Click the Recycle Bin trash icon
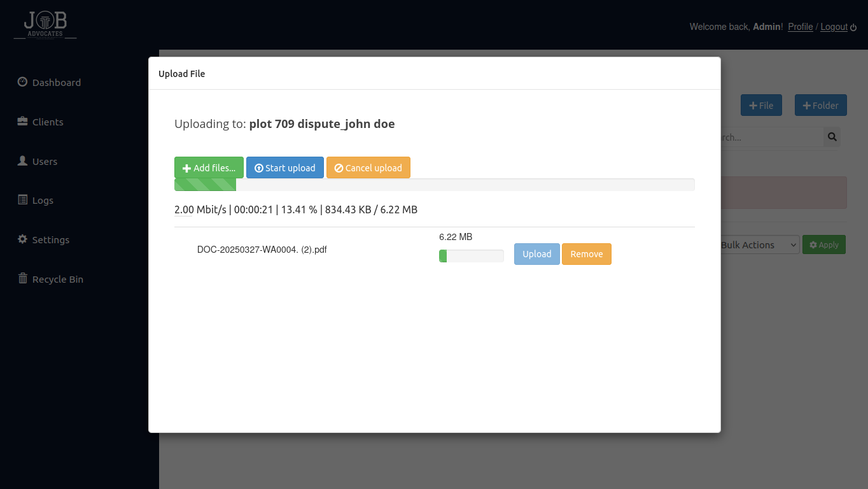Image resolution: width=868 pixels, height=489 pixels. [x=22, y=279]
